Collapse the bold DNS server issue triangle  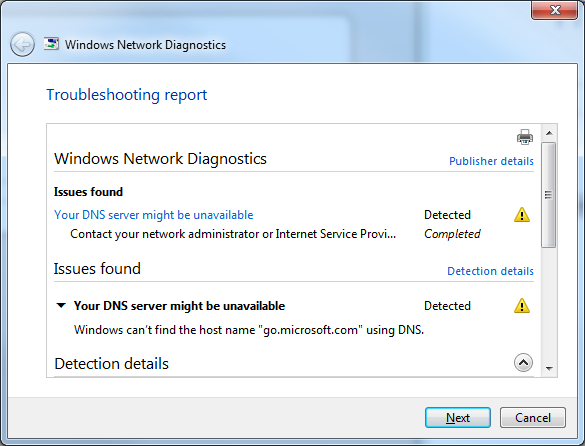[x=61, y=306]
